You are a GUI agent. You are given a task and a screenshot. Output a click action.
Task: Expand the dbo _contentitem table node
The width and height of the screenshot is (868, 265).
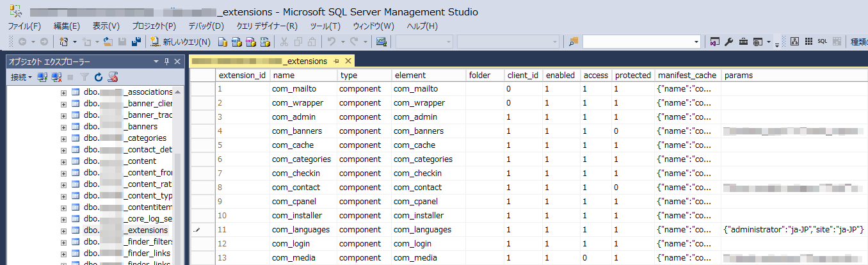(63, 207)
